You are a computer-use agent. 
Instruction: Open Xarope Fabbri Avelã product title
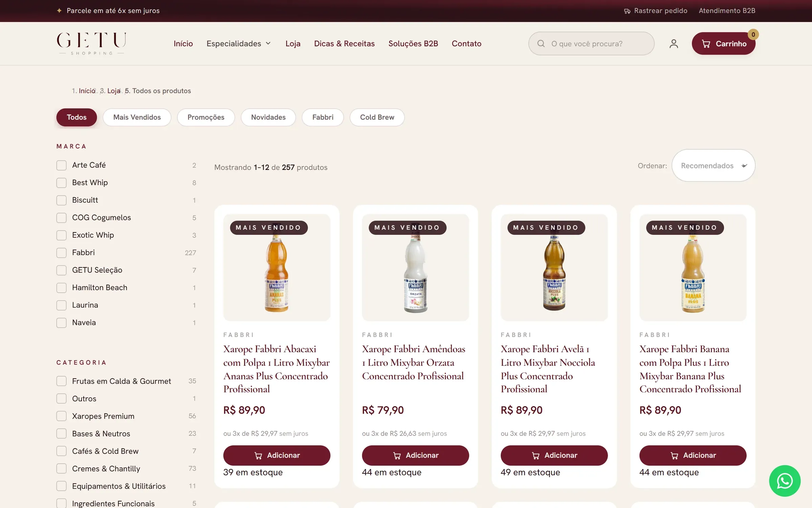click(548, 369)
